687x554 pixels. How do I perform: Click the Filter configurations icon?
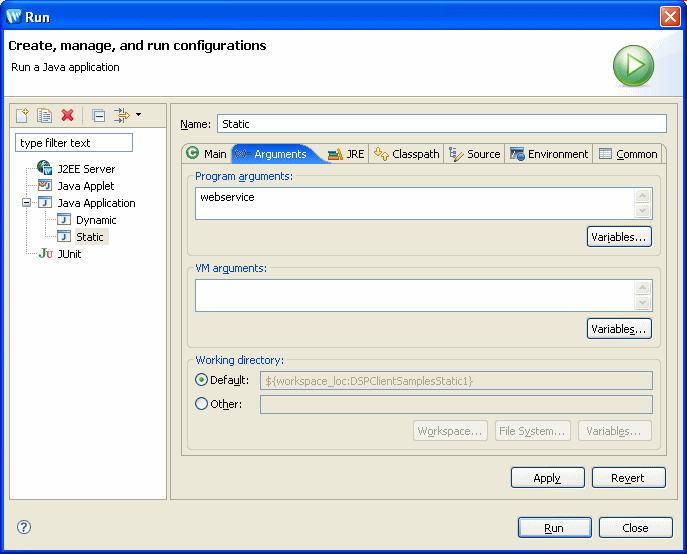click(122, 115)
